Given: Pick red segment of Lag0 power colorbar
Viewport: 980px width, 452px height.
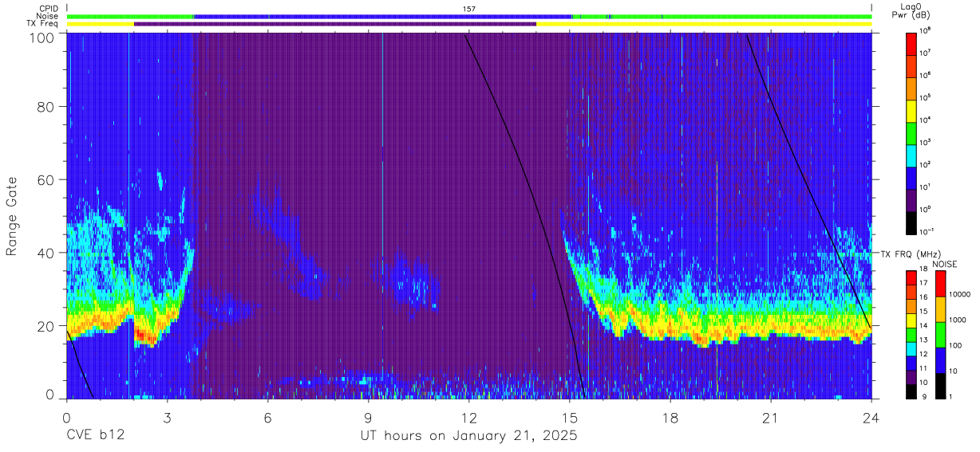Looking at the screenshot, I should pos(912,43).
